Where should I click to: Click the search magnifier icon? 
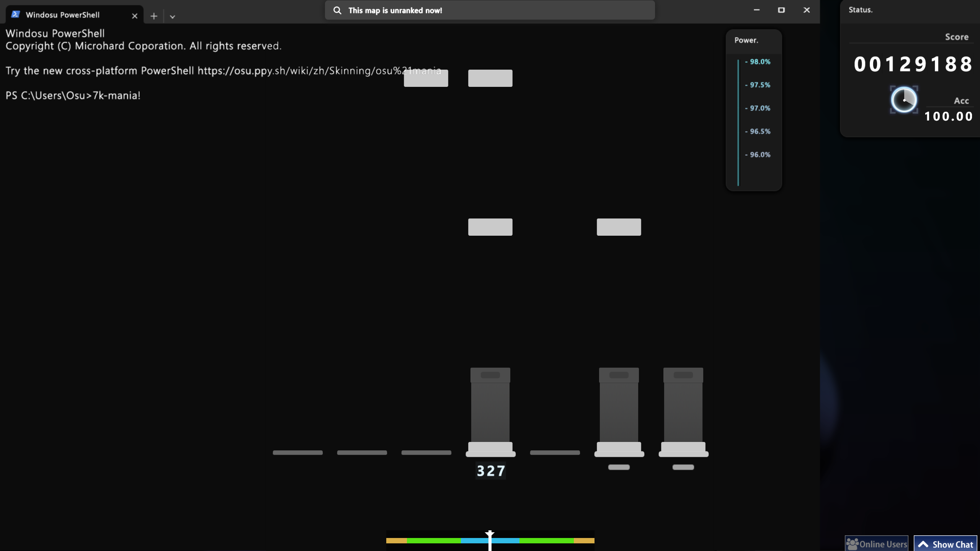click(337, 10)
